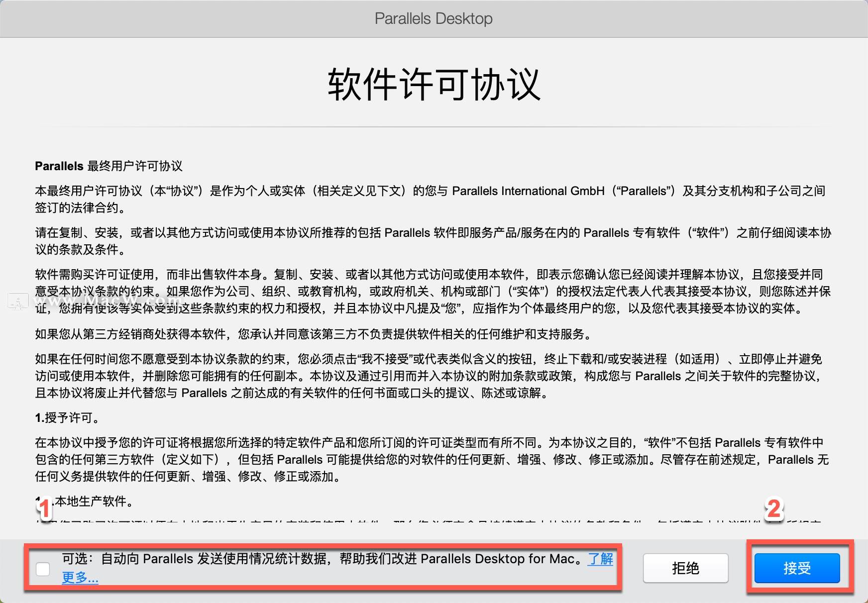The image size is (868, 603).
Task: Click the Parallels Desktop window title
Action: coord(434,18)
